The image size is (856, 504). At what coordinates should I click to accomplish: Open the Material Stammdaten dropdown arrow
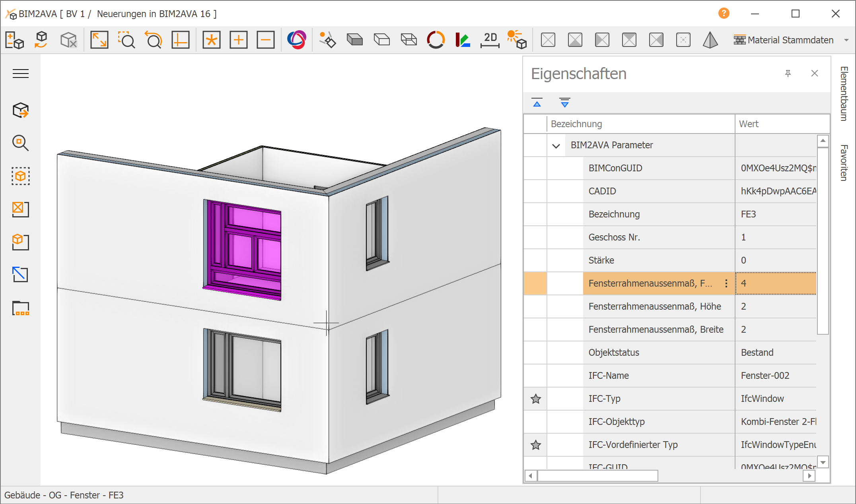coord(846,40)
